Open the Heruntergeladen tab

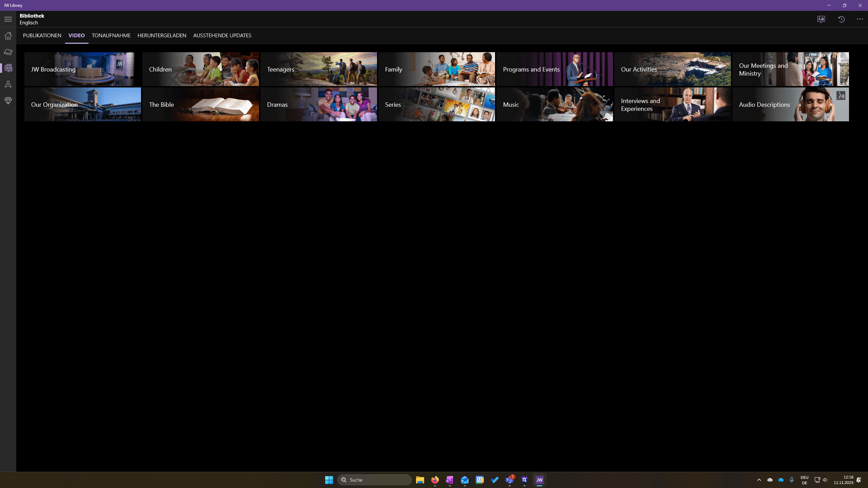[x=162, y=36]
